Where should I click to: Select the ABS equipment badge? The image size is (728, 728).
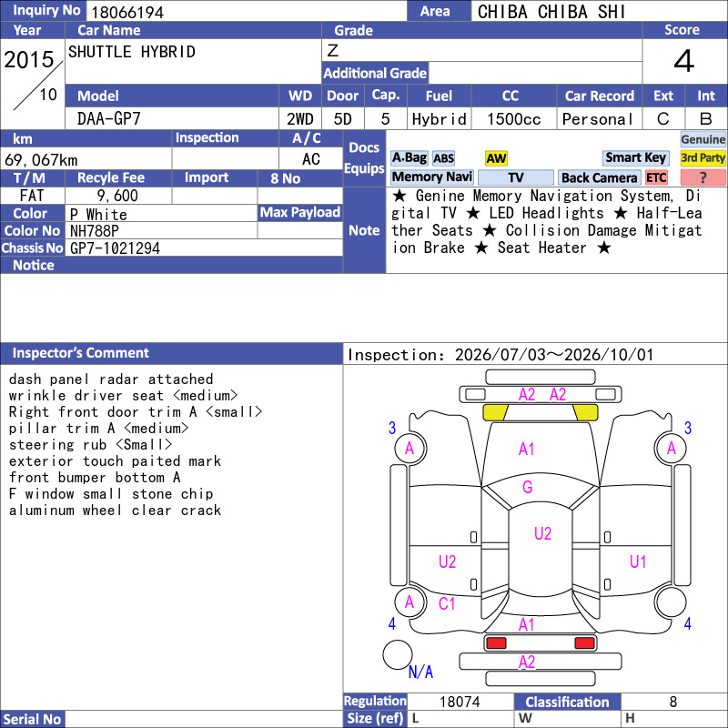pos(443,158)
